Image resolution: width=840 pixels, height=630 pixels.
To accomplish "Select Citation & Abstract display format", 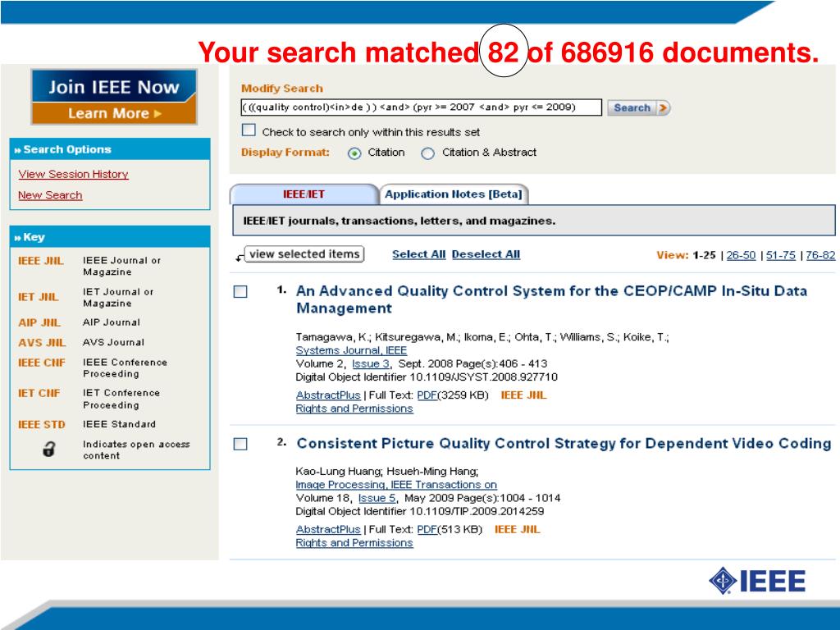I will coord(427,153).
